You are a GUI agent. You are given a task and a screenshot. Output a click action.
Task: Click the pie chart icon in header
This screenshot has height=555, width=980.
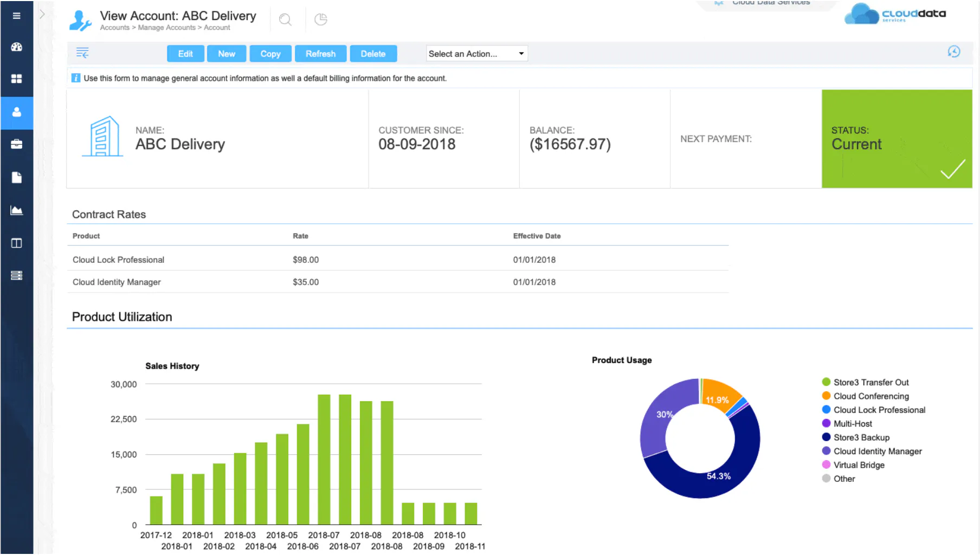click(321, 20)
